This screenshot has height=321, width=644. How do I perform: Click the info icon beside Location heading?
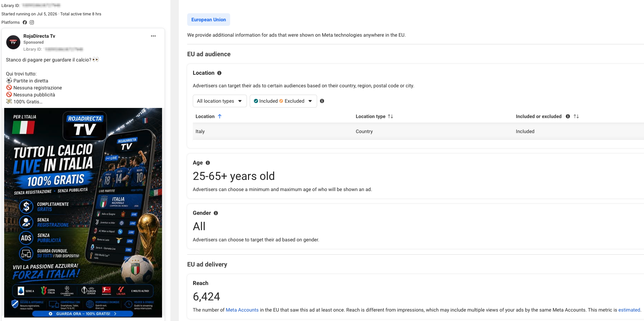point(219,73)
